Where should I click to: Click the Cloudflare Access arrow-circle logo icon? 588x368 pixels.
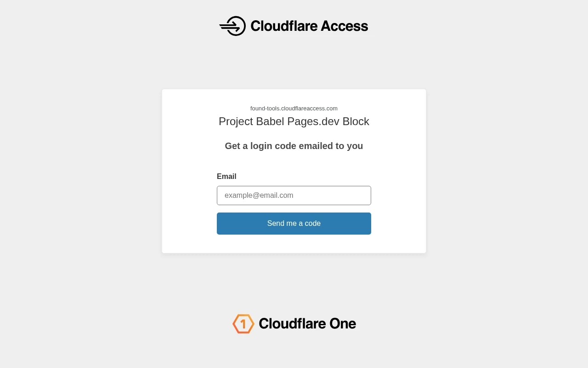[233, 26]
